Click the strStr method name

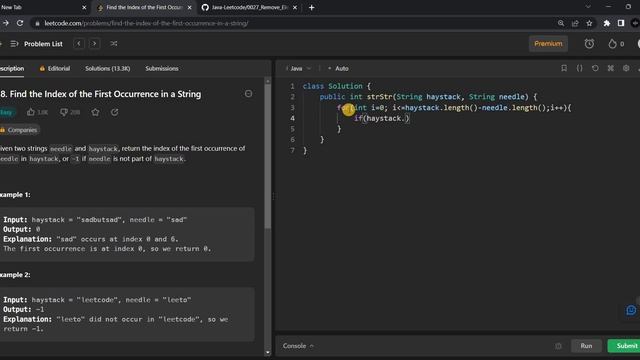click(379, 97)
